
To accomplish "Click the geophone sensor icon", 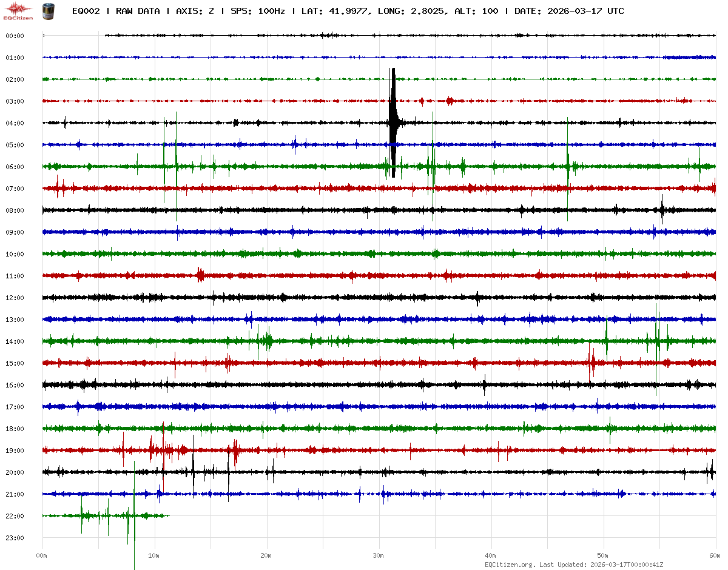I will pyautogui.click(x=47, y=11).
